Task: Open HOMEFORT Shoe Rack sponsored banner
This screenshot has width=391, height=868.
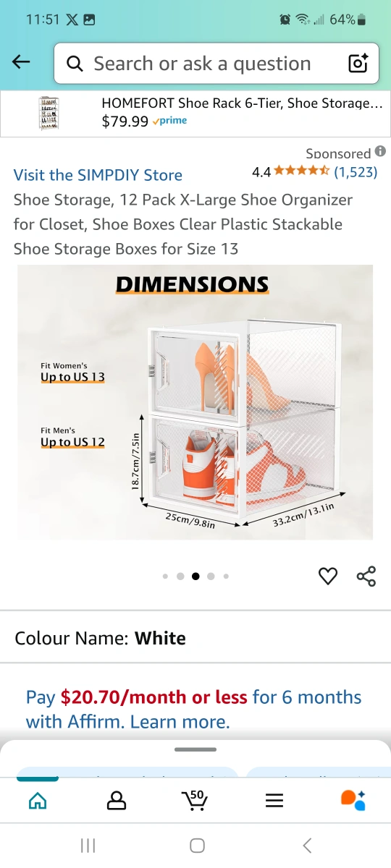Action: pyautogui.click(x=195, y=114)
